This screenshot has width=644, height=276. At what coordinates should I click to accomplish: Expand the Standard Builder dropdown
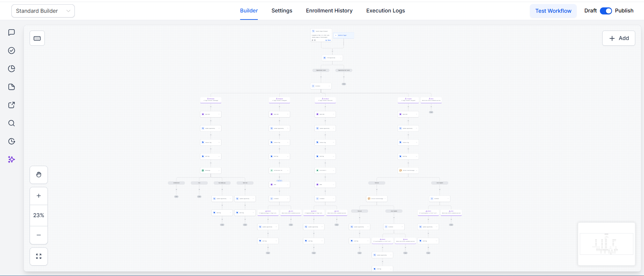pyautogui.click(x=43, y=11)
